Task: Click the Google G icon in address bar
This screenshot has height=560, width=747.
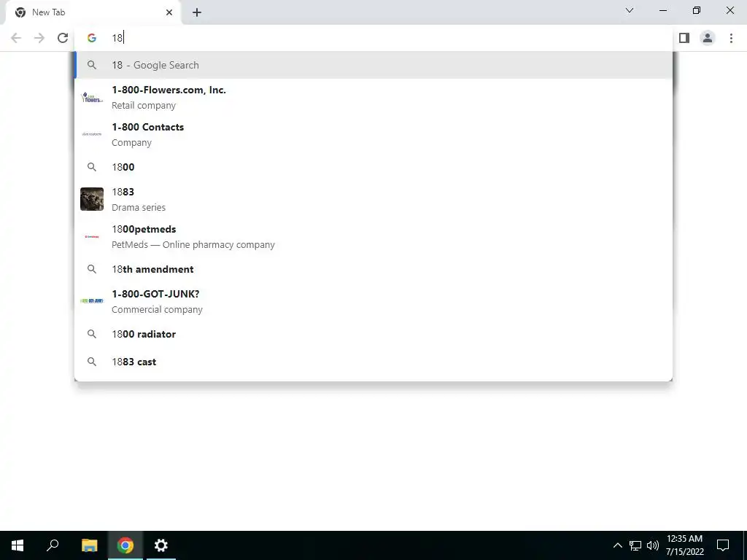Action: [92, 38]
